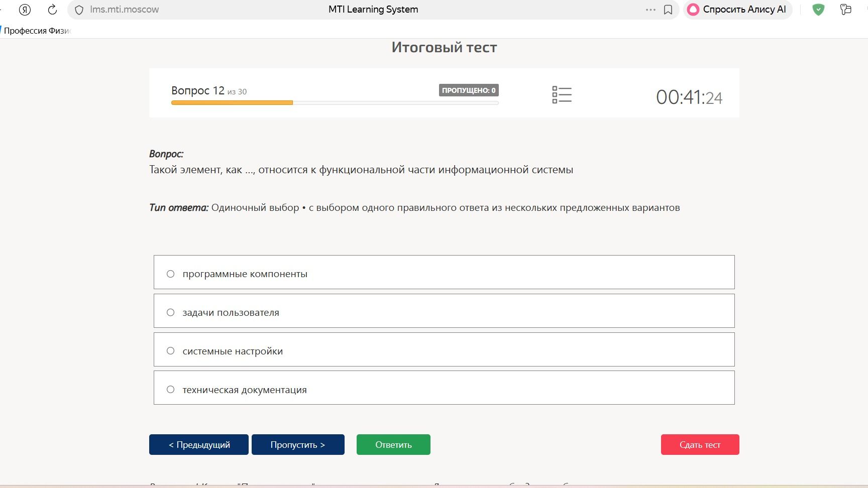Submit answer with 'Ответить' button

coord(393,445)
